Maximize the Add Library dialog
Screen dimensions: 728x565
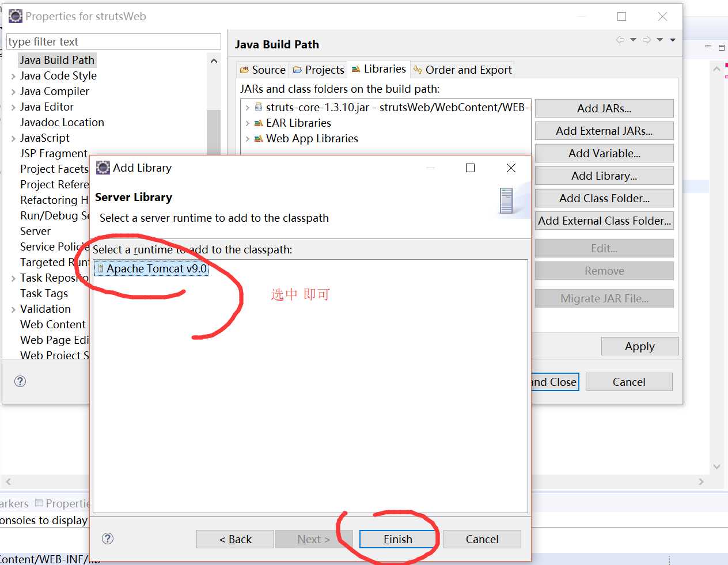pos(470,168)
